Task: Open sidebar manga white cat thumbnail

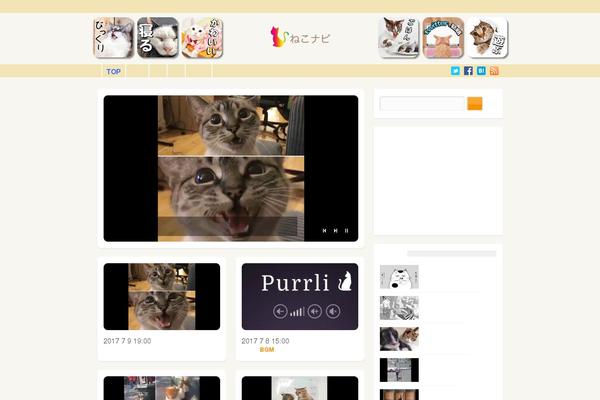Action: [x=399, y=277]
